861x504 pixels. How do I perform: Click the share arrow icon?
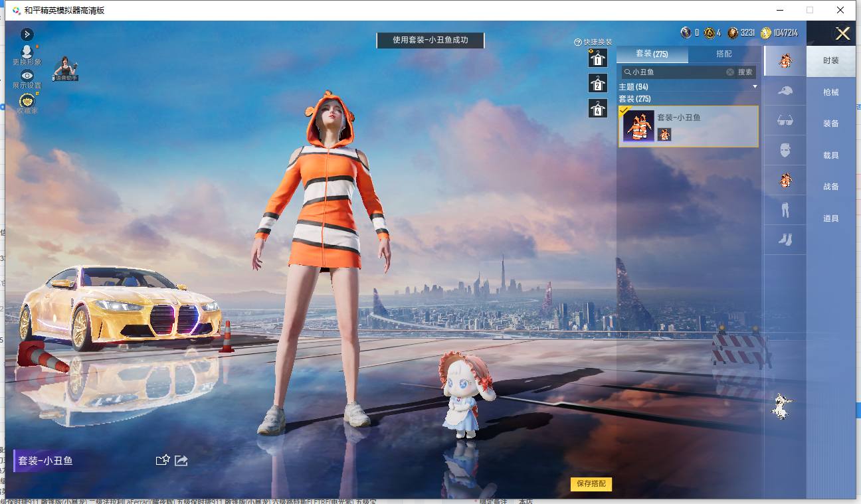coord(181,460)
